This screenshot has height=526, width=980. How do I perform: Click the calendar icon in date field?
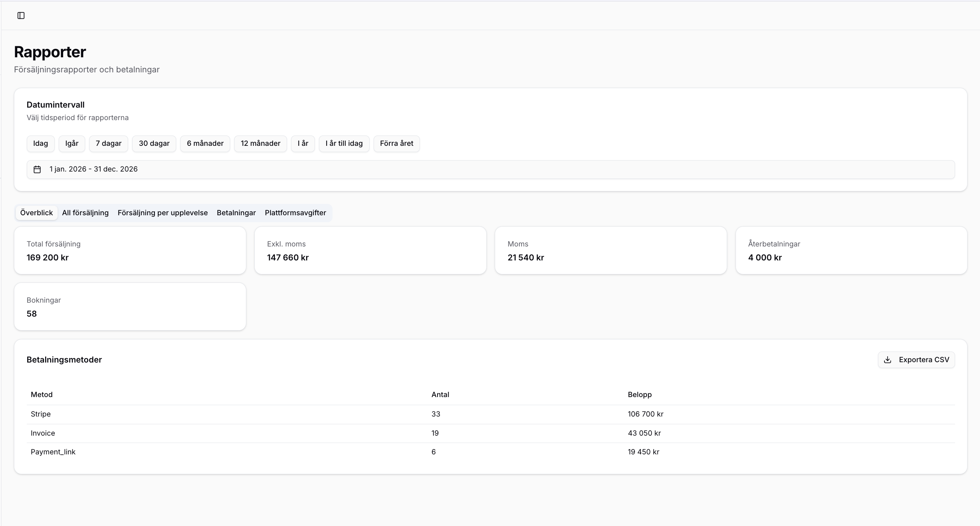[x=37, y=169]
